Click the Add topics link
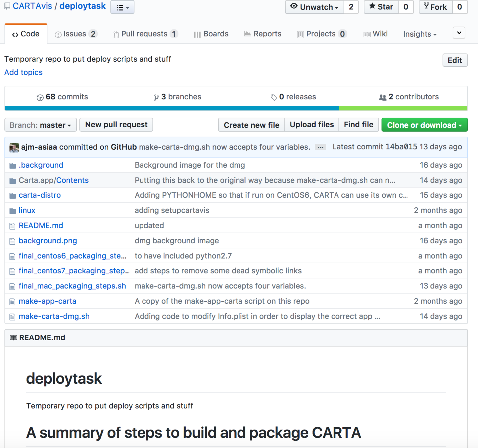The width and height of the screenshot is (478, 448). 23,72
